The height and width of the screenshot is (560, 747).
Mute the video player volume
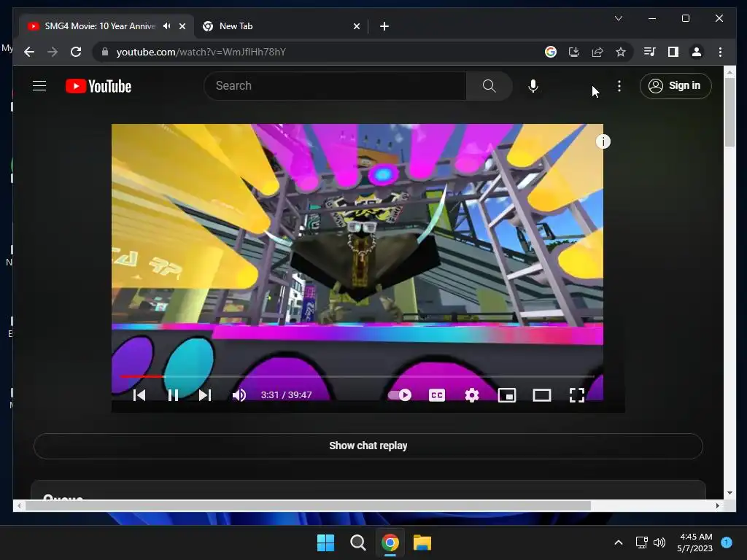pos(239,394)
